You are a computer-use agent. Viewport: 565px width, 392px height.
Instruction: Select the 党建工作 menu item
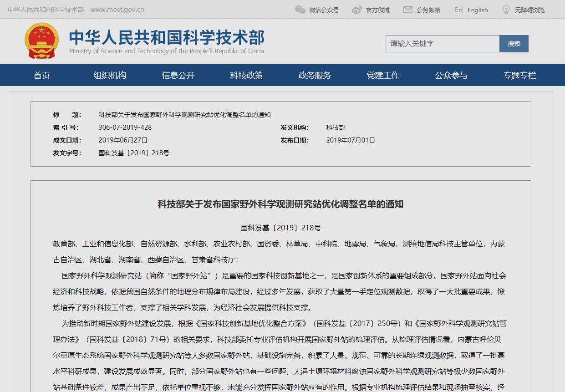383,75
